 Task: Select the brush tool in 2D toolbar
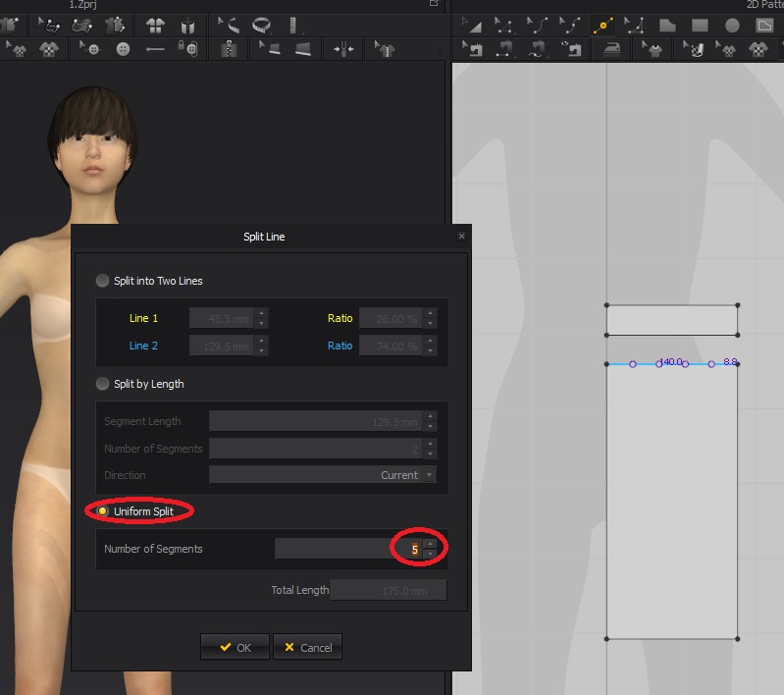click(x=693, y=48)
